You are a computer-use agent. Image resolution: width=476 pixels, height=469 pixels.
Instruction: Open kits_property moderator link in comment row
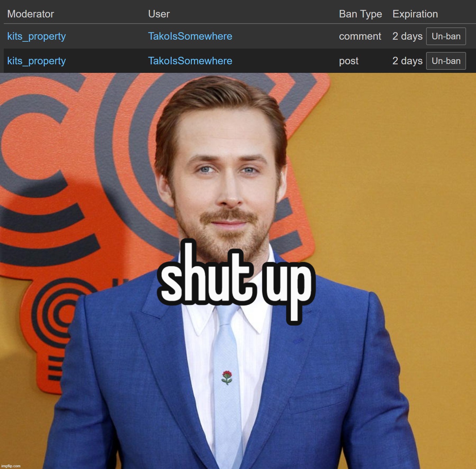37,36
